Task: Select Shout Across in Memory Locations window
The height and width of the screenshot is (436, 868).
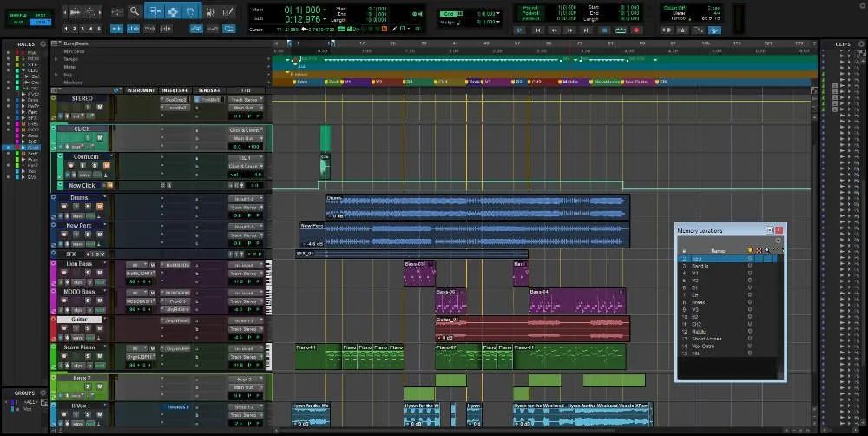Action: (x=728, y=339)
